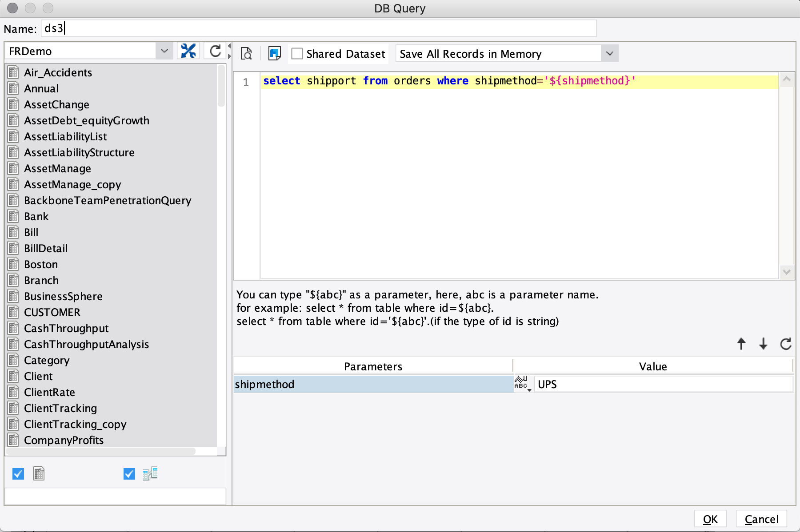Screen dimensions: 800x532
Task: Click the Value column header
Action: click(x=653, y=366)
